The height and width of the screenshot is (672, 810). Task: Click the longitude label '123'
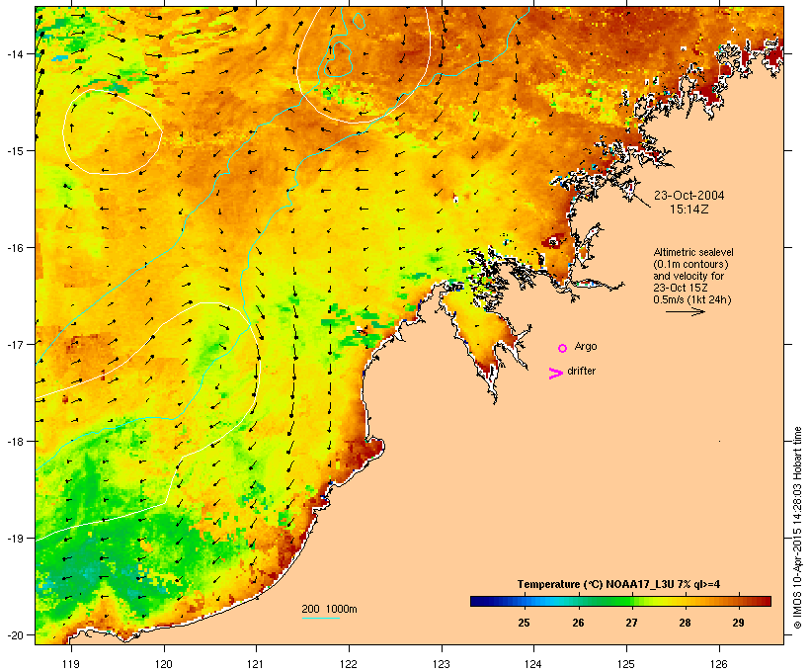point(442,664)
